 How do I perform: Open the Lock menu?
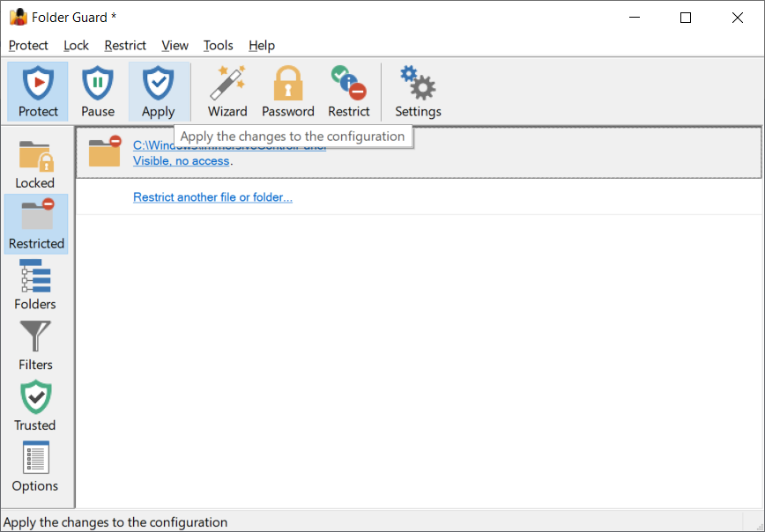tap(76, 45)
